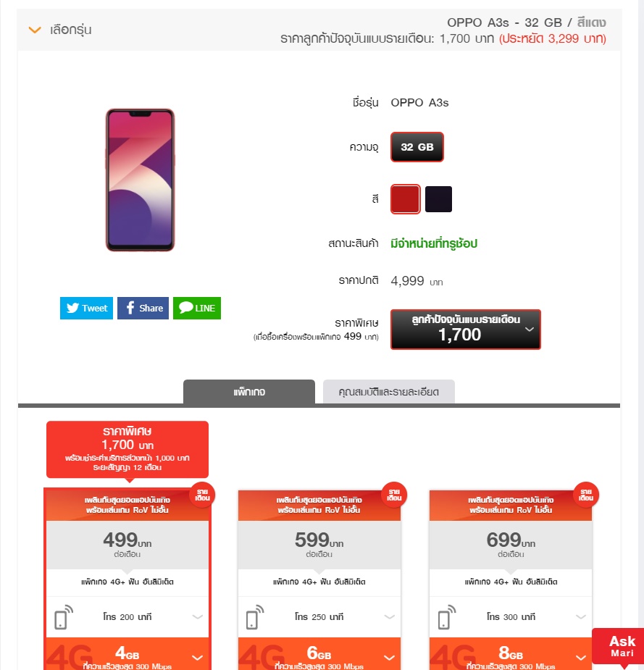
Task: Switch to the แพ็กเกจ tab
Action: tap(249, 392)
